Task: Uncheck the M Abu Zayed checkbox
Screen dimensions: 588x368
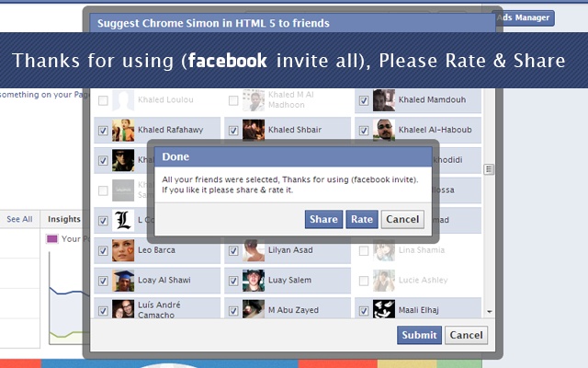Action: pyautogui.click(x=233, y=311)
